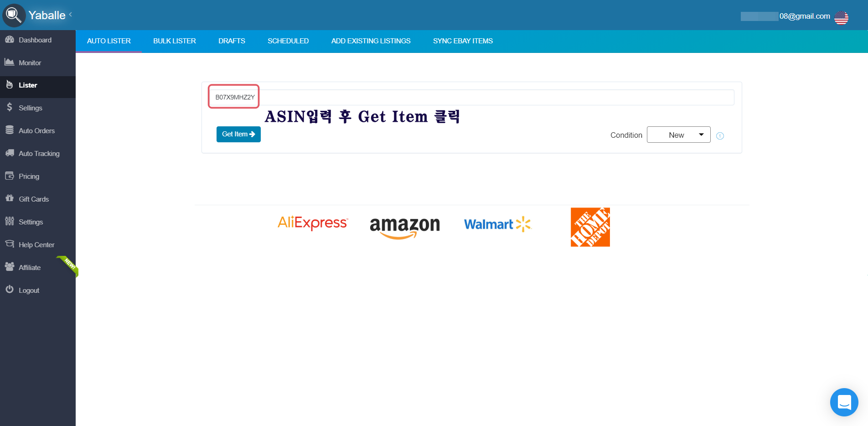Viewport: 868px width, 426px height.
Task: Open the ADD EXISTING LISTINGS tab
Action: tap(371, 41)
